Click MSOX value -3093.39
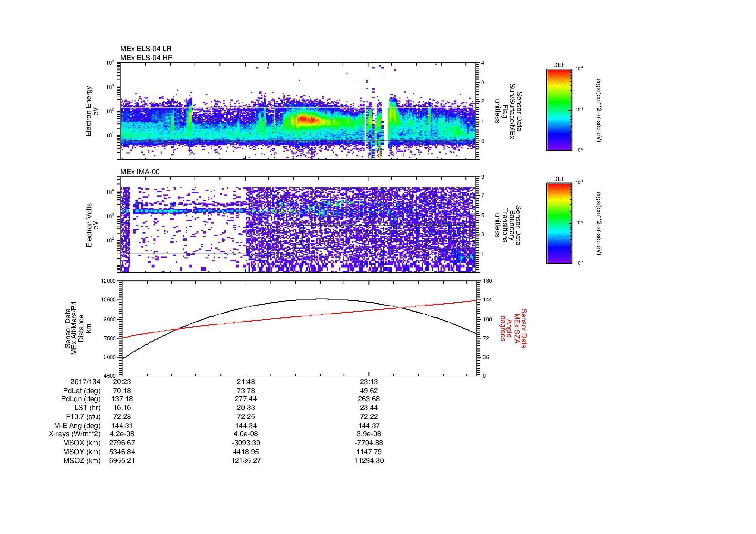 pyautogui.click(x=246, y=443)
